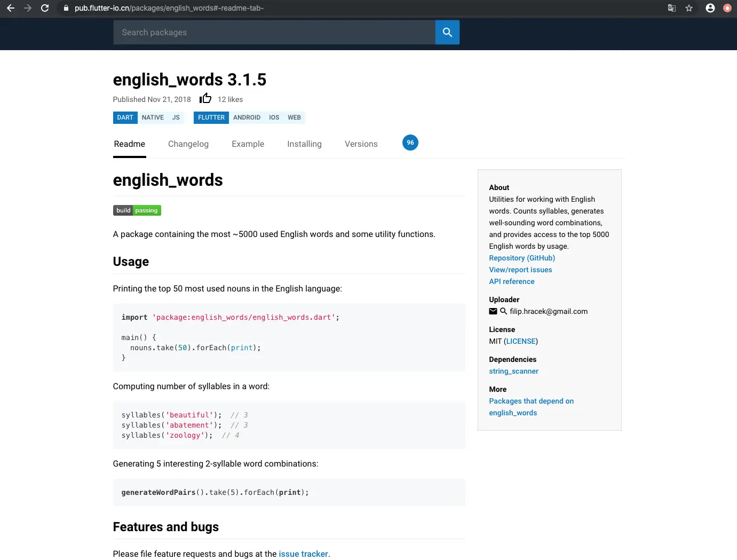Click the email envelope icon under Uploader

click(x=493, y=311)
